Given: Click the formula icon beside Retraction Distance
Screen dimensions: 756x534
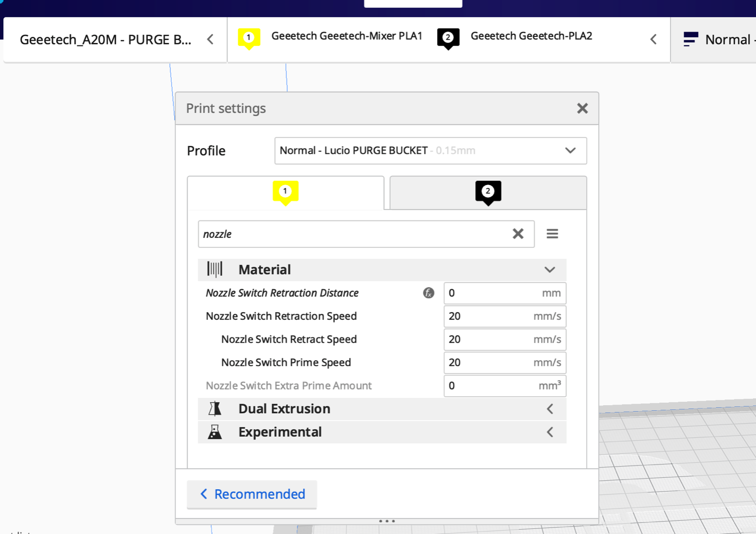Looking at the screenshot, I should (x=428, y=293).
